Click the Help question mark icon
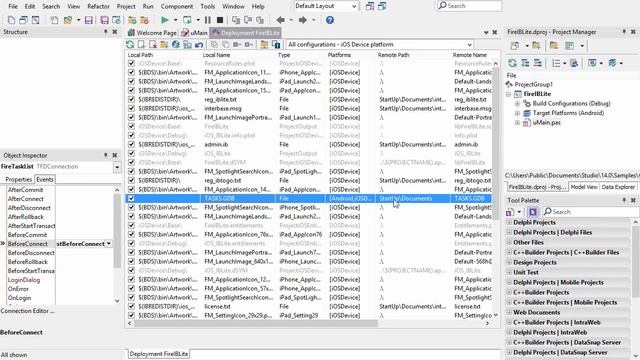640x360 pixels. (x=330, y=20)
